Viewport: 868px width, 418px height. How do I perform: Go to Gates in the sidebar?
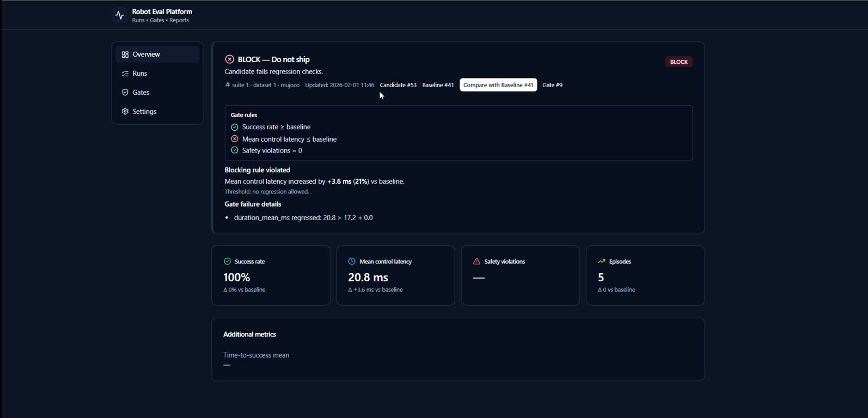[x=141, y=93]
